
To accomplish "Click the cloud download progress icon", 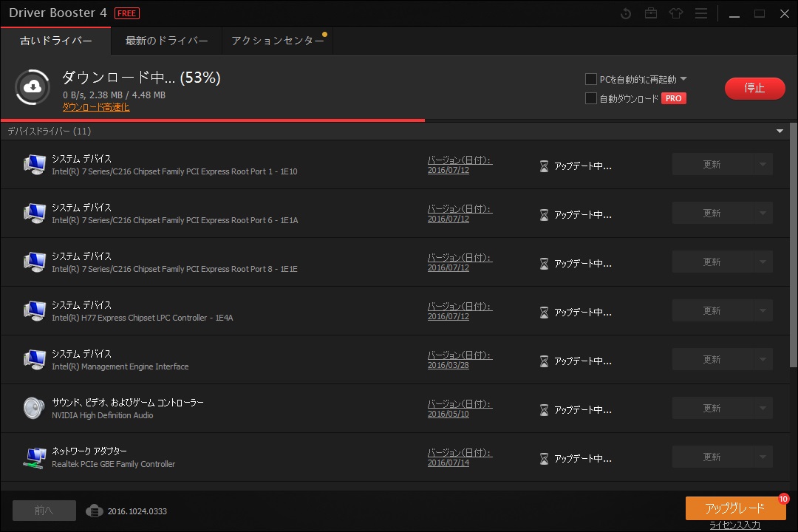I will click(33, 87).
